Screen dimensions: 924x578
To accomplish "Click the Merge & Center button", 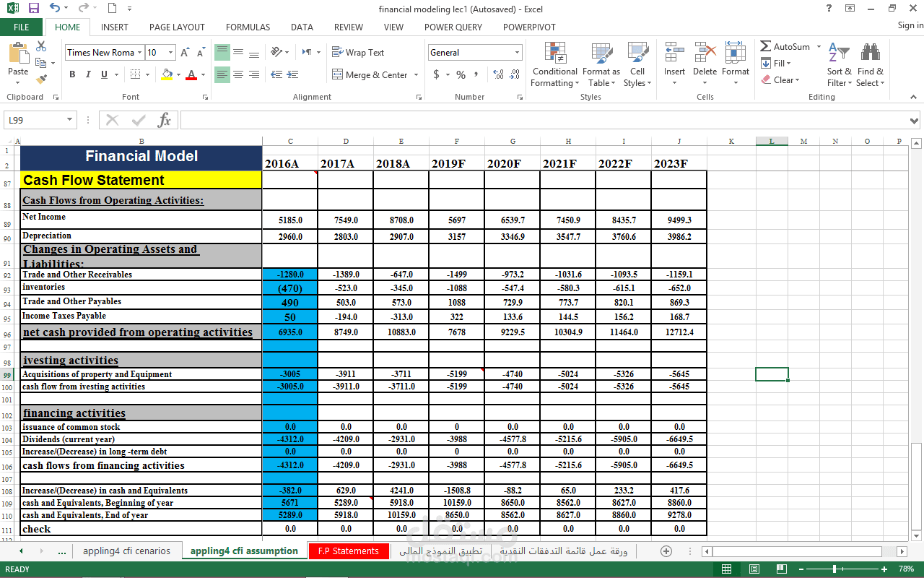I will click(370, 74).
